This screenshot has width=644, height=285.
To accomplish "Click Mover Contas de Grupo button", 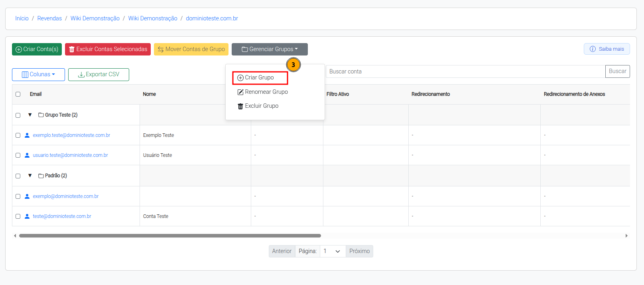I will (x=191, y=49).
